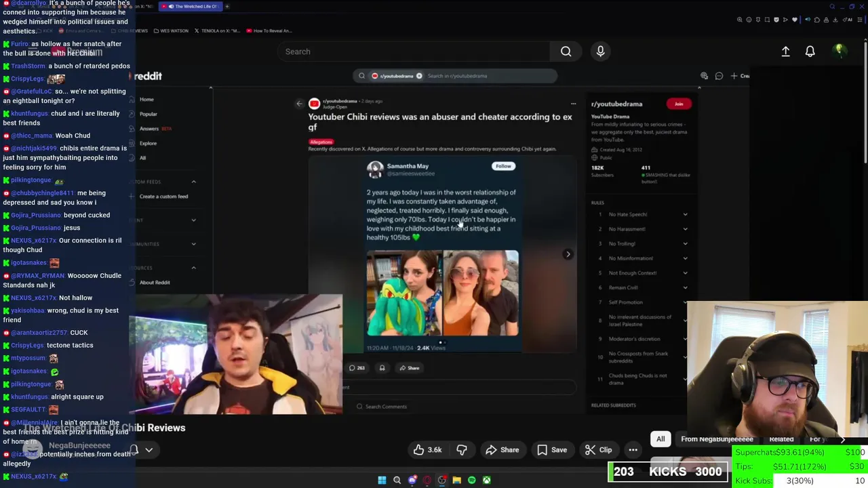The width and height of the screenshot is (868, 488).
Task: Click the award icon on Reddit post
Action: (382, 368)
